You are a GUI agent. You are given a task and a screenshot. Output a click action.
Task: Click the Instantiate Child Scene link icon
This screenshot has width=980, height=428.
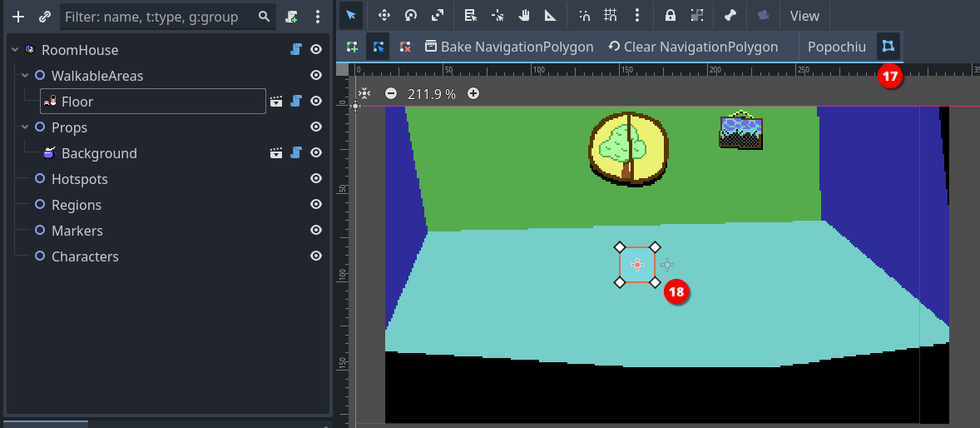point(44,17)
